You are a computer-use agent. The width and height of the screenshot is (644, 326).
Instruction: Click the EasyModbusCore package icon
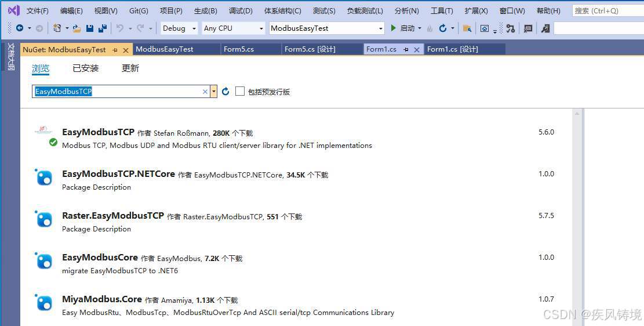click(x=44, y=261)
